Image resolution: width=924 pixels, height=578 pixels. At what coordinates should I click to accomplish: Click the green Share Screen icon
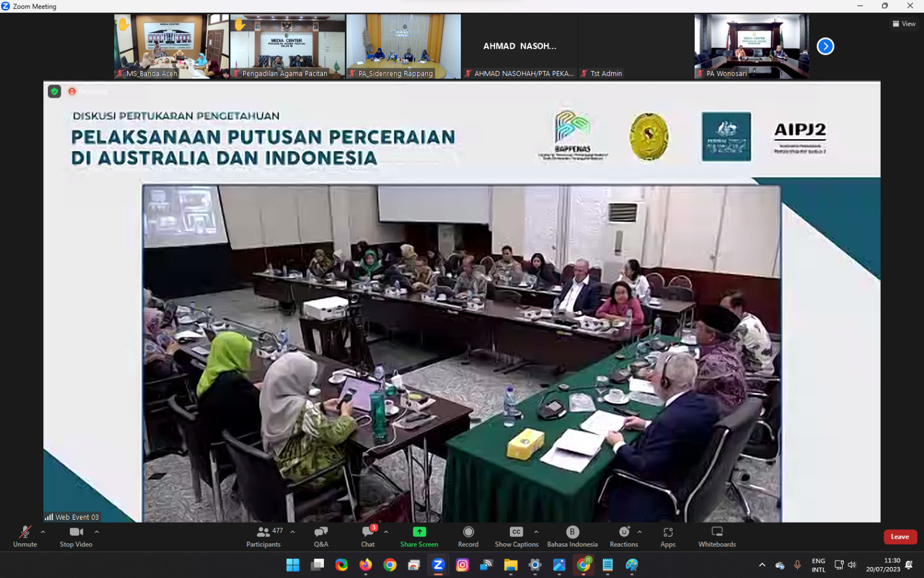[x=419, y=532]
